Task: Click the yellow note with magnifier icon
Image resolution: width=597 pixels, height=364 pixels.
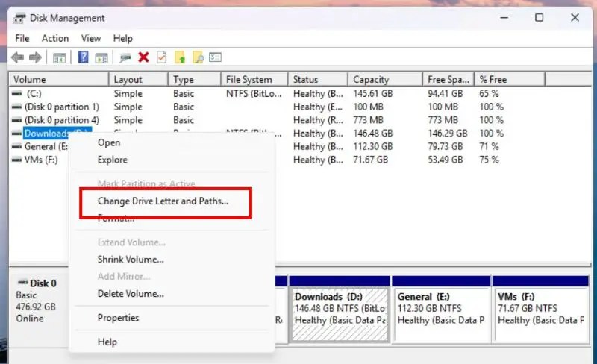Action: (x=198, y=57)
